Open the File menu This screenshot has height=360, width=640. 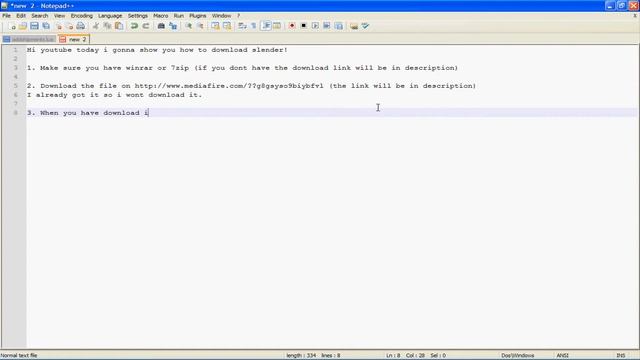tap(7, 16)
